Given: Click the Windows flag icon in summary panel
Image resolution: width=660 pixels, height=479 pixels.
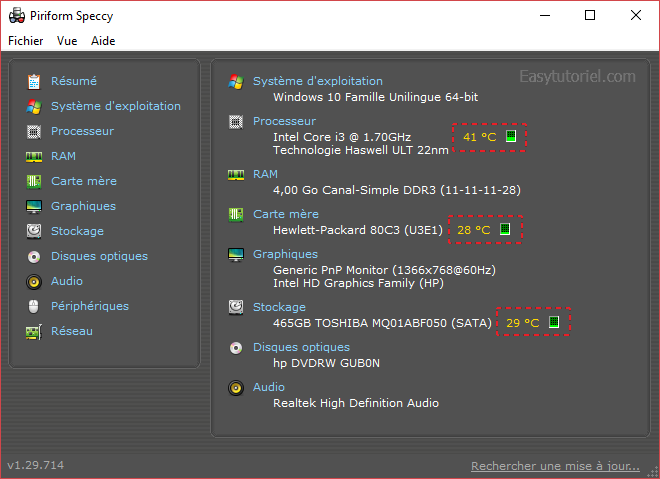Looking at the screenshot, I should pos(236,82).
